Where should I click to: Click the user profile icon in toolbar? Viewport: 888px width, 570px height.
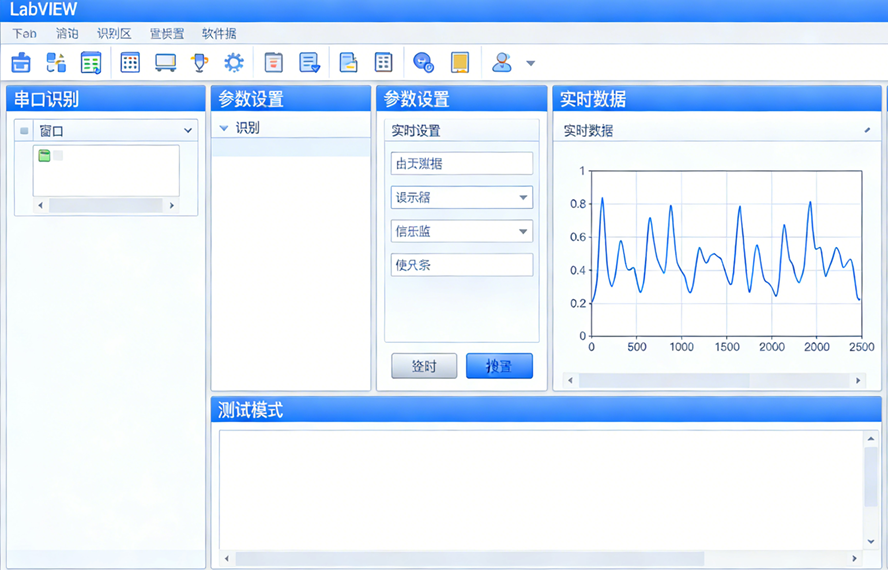502,62
